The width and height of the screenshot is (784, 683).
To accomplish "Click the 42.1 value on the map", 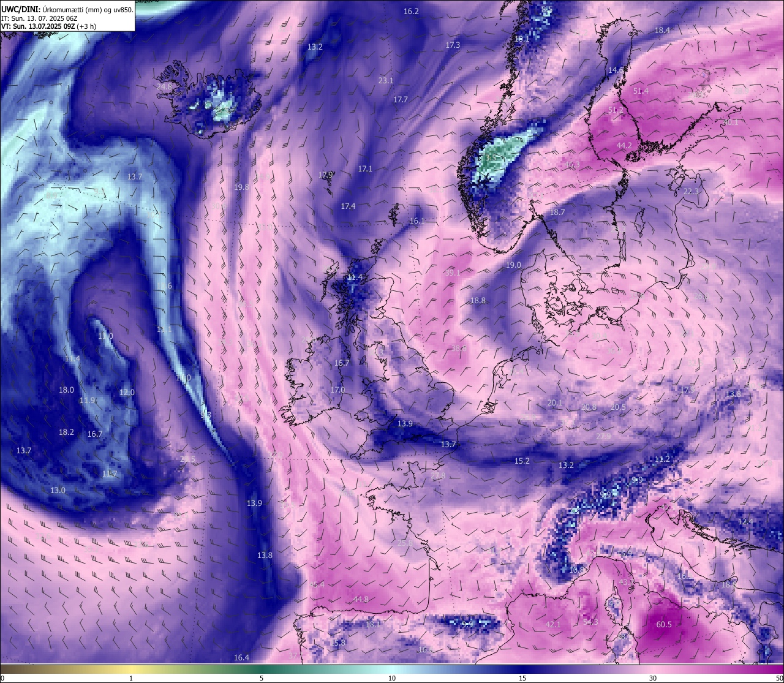I will click(552, 624).
